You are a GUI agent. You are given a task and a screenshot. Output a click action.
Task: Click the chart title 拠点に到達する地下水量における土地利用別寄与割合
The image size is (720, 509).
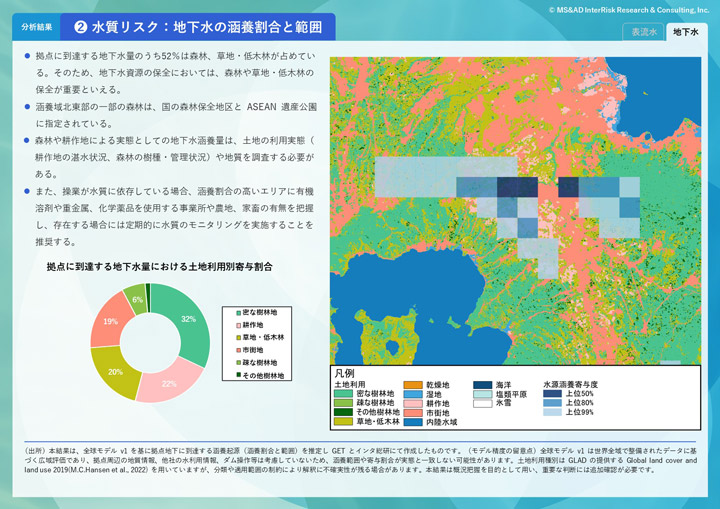159,266
